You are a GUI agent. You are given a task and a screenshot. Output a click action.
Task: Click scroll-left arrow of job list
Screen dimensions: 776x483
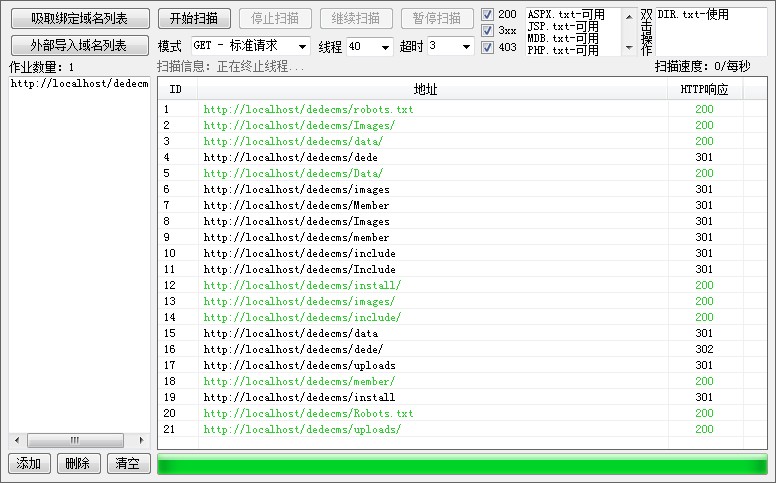[17, 440]
